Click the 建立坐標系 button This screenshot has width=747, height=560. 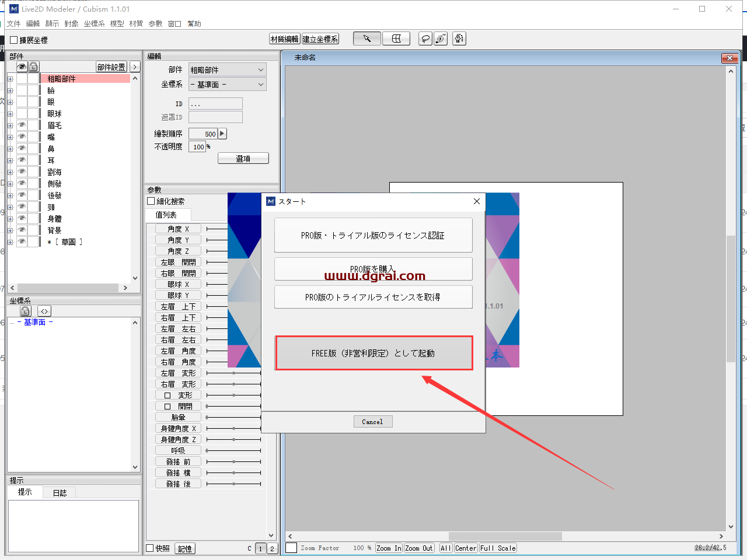click(x=320, y=39)
